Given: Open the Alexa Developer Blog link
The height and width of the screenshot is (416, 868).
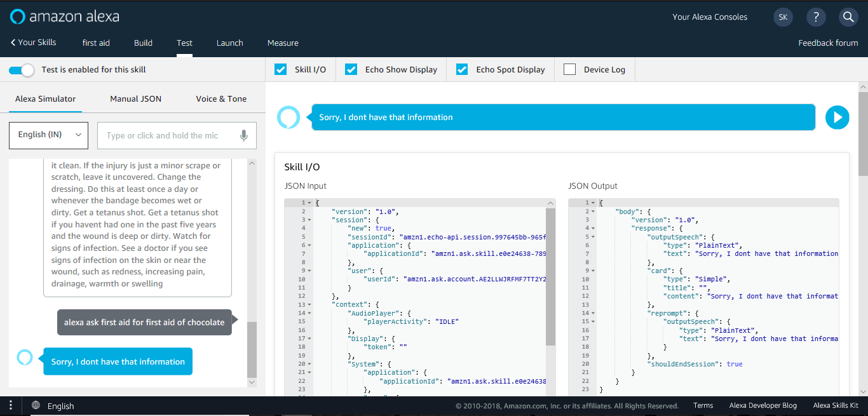Looking at the screenshot, I should 763,405.
